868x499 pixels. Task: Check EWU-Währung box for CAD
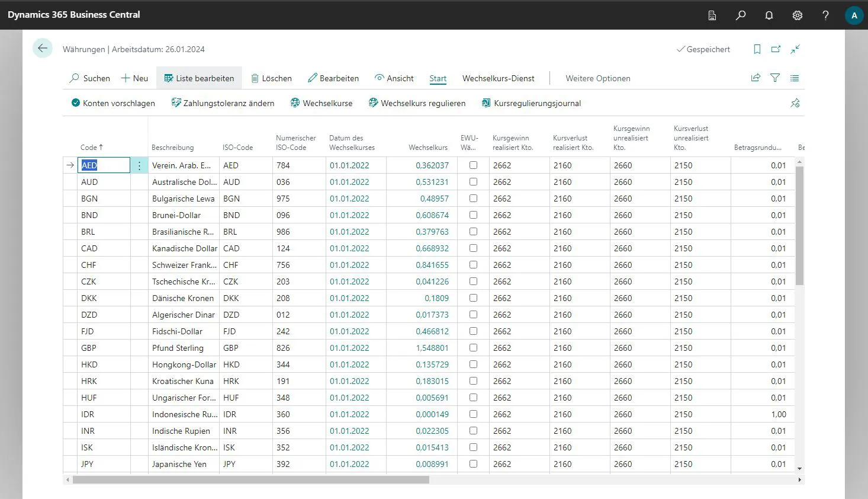[473, 248]
